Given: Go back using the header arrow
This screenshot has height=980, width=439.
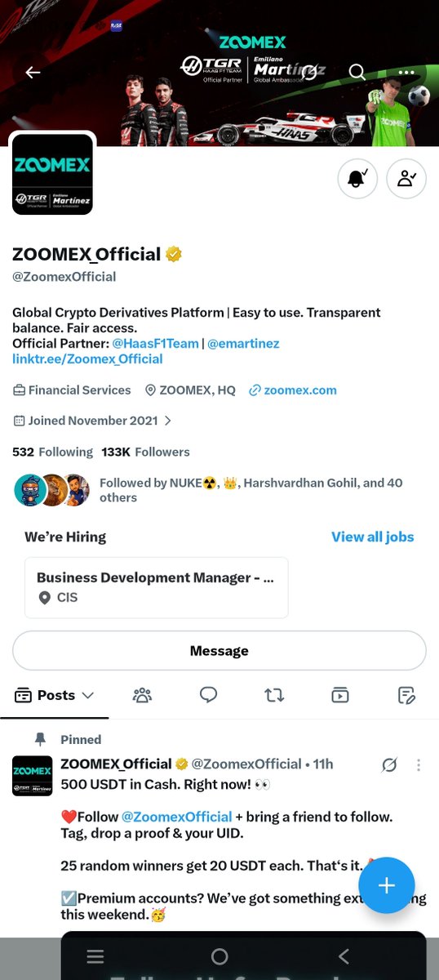Looking at the screenshot, I should [x=33, y=72].
